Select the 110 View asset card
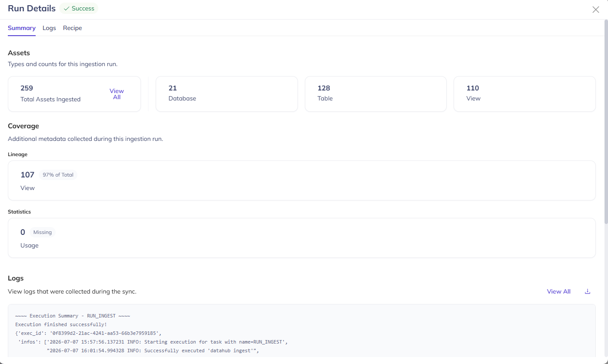 [x=524, y=94]
